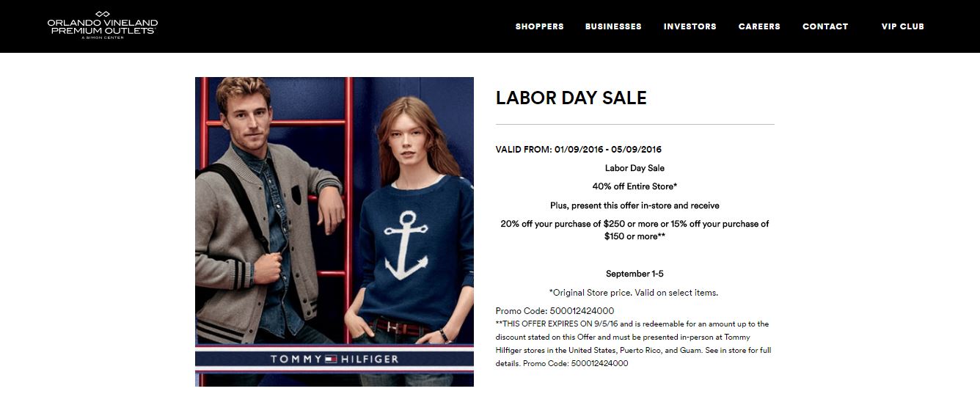Open the Shoppers menu
Screen dimensions: 980x405
(x=539, y=26)
